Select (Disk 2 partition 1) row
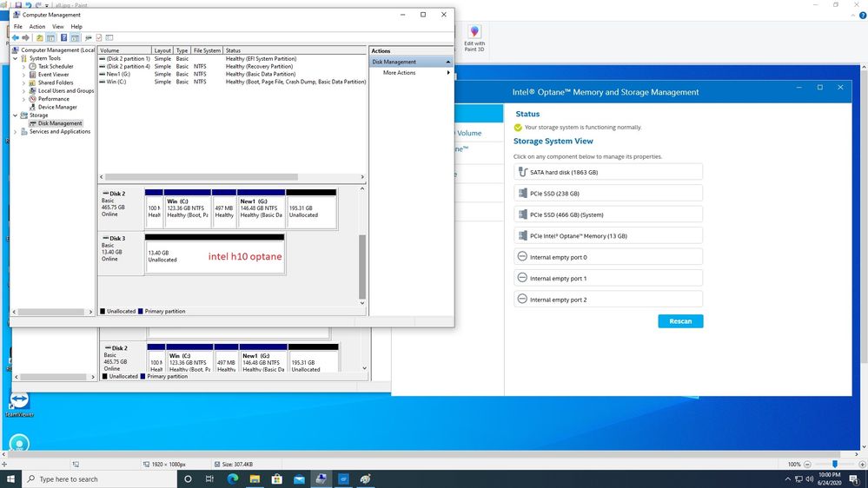 point(233,59)
